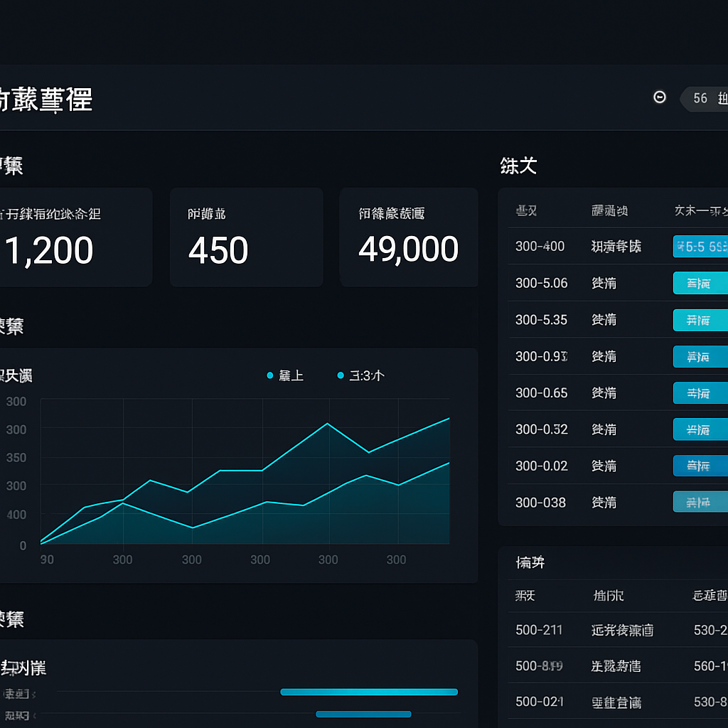The height and width of the screenshot is (728, 728).
Task: Click the action button in row 300-0.32
Action: (x=700, y=429)
